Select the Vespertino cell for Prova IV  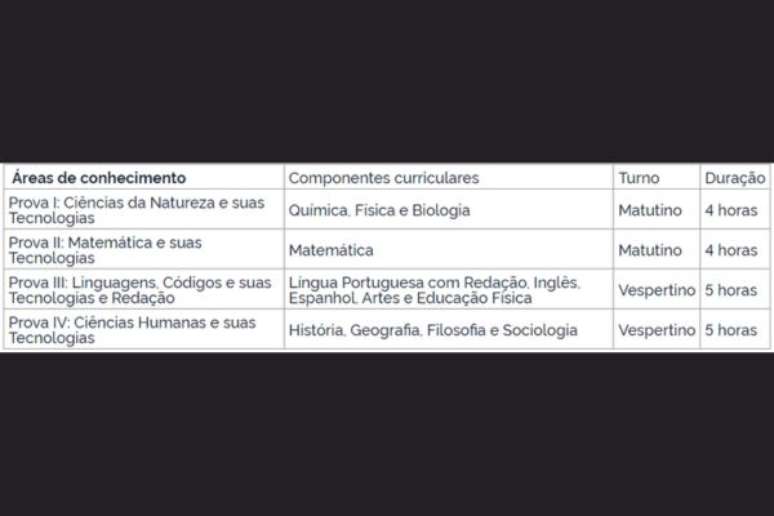pyautogui.click(x=657, y=329)
